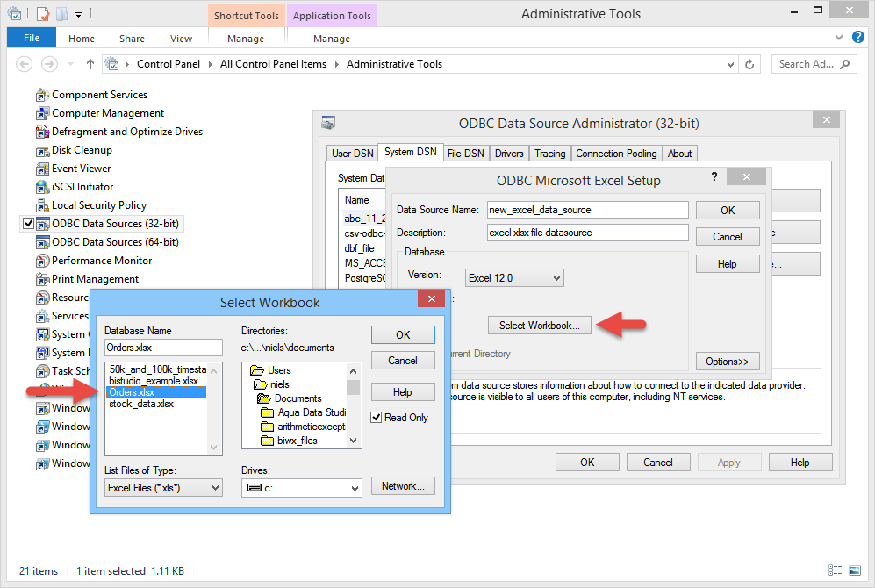The image size is (875, 588).
Task: Click the Directories list scrollbar thumb
Action: point(353,387)
